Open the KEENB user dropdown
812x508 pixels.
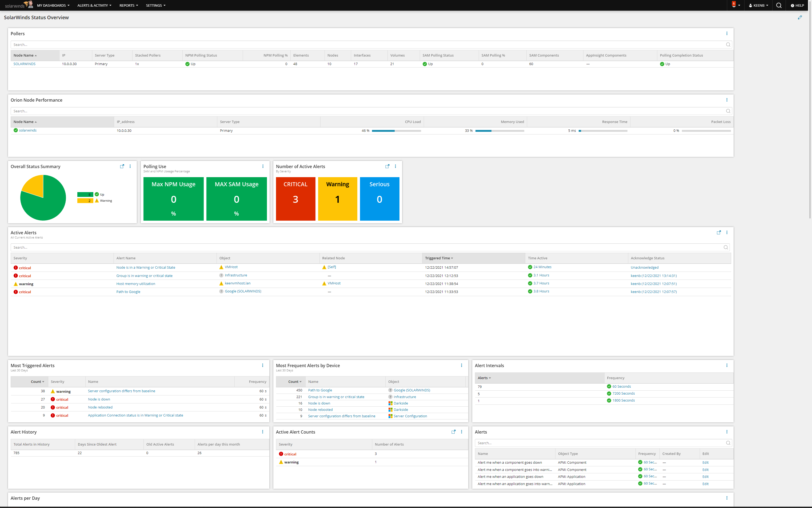[x=758, y=5]
